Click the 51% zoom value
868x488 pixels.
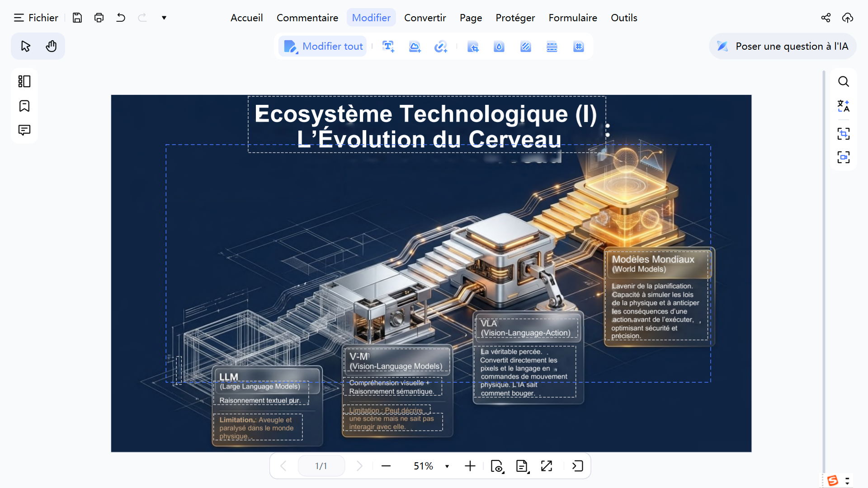click(x=423, y=466)
